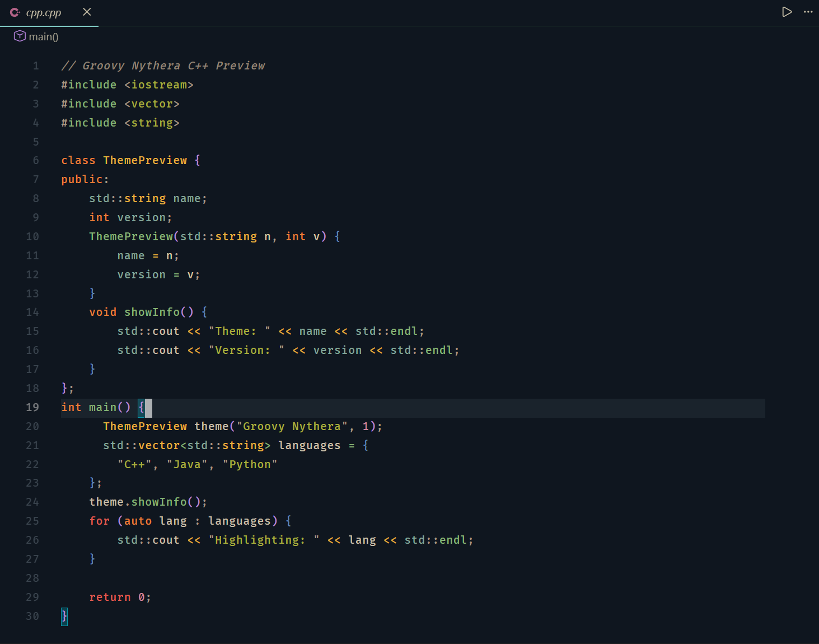
Task: Click line number 19 to select the line
Action: pos(32,408)
